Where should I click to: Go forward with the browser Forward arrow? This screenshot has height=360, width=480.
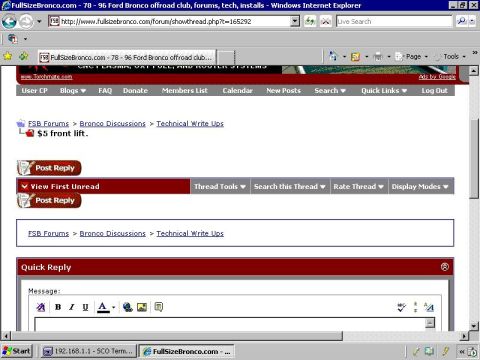tap(26, 22)
